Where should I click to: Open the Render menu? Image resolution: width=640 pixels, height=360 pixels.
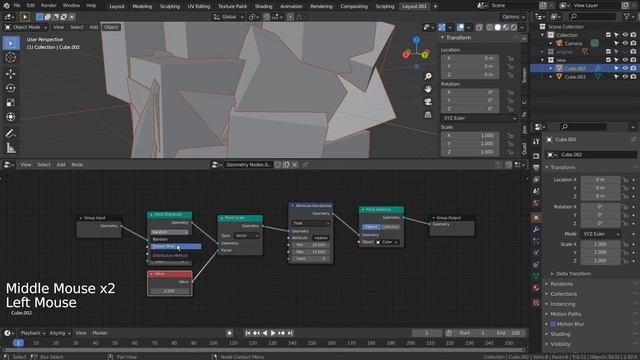click(x=49, y=5)
